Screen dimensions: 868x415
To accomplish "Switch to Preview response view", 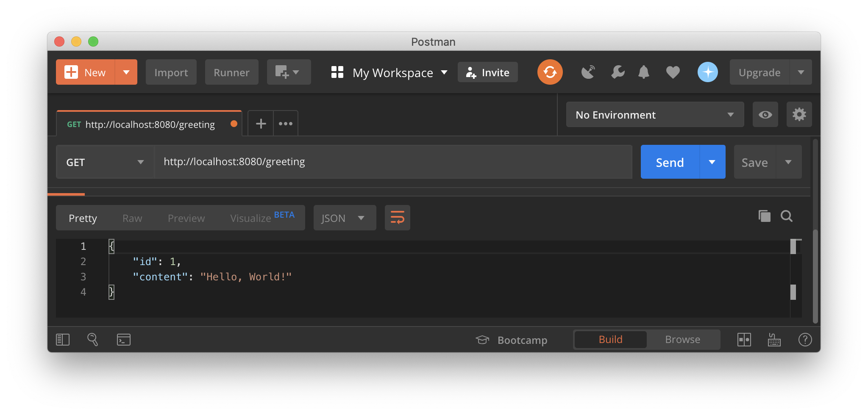I will 186,218.
